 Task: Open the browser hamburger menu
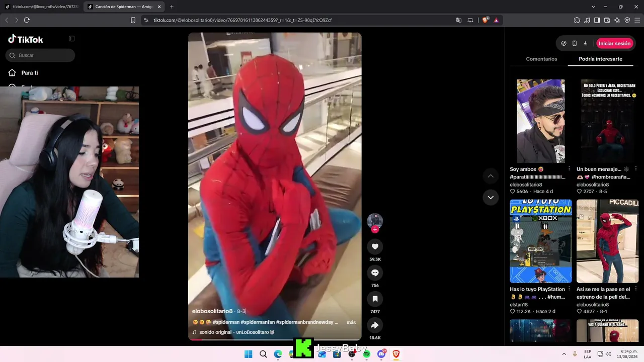coord(637,20)
